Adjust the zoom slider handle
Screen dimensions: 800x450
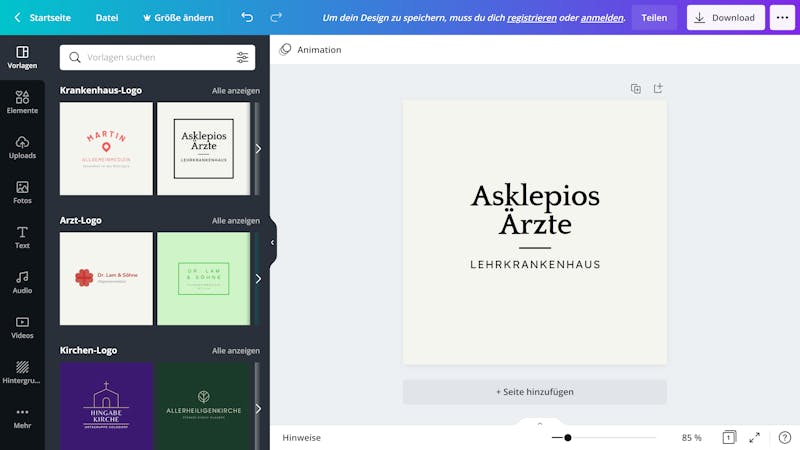tap(568, 437)
